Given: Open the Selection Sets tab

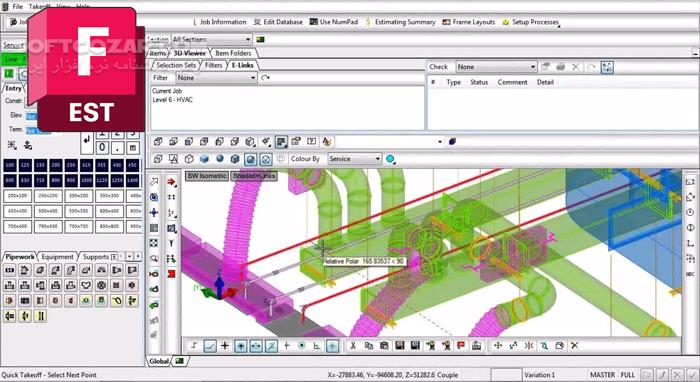Looking at the screenshot, I should point(176,65).
